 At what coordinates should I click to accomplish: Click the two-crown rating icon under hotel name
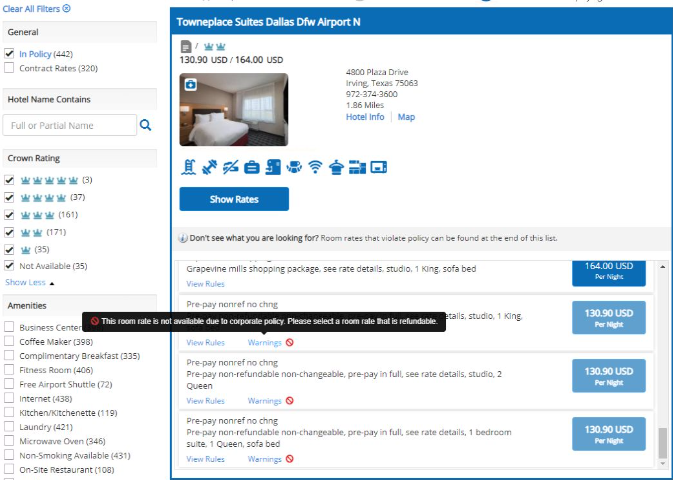pyautogui.click(x=215, y=46)
